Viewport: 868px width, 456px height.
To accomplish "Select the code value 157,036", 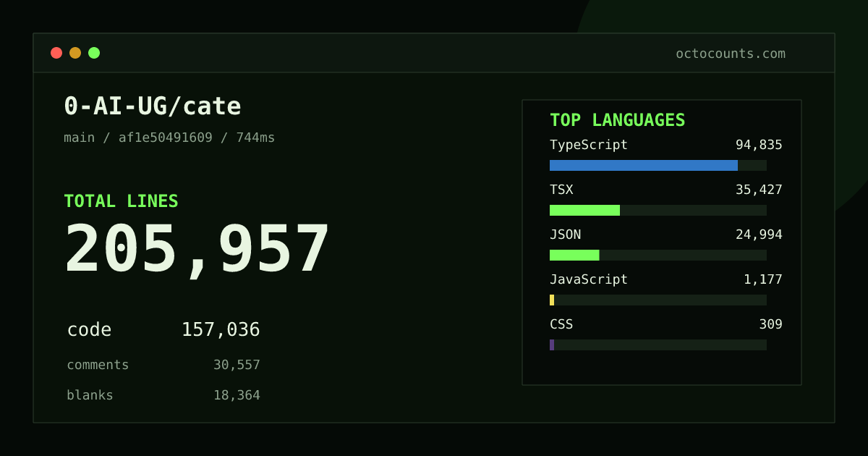I will [x=221, y=330].
